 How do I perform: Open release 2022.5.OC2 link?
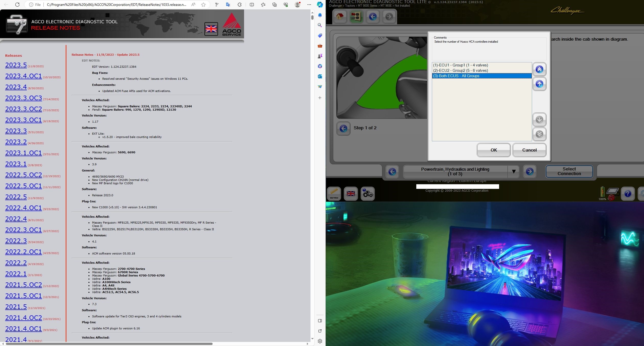(x=24, y=175)
